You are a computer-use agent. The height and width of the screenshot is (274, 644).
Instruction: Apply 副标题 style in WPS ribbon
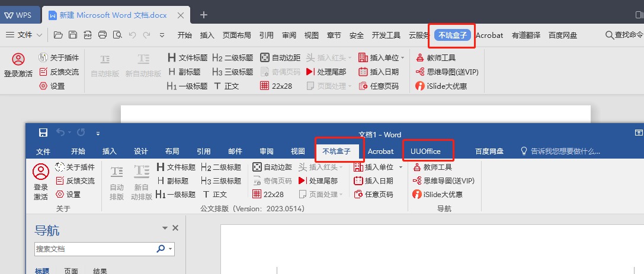tap(184, 72)
